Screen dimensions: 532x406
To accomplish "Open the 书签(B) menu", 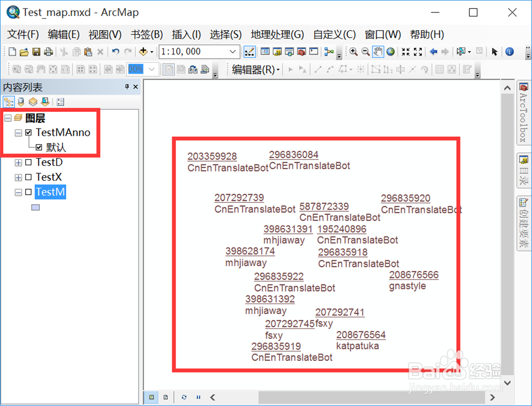I will click(x=147, y=35).
